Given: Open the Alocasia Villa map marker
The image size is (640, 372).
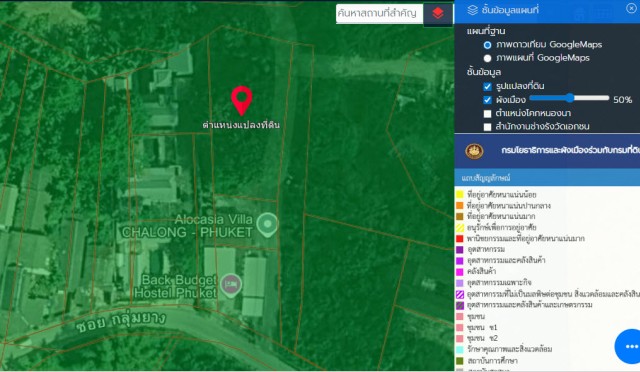Looking at the screenshot, I should tap(268, 225).
